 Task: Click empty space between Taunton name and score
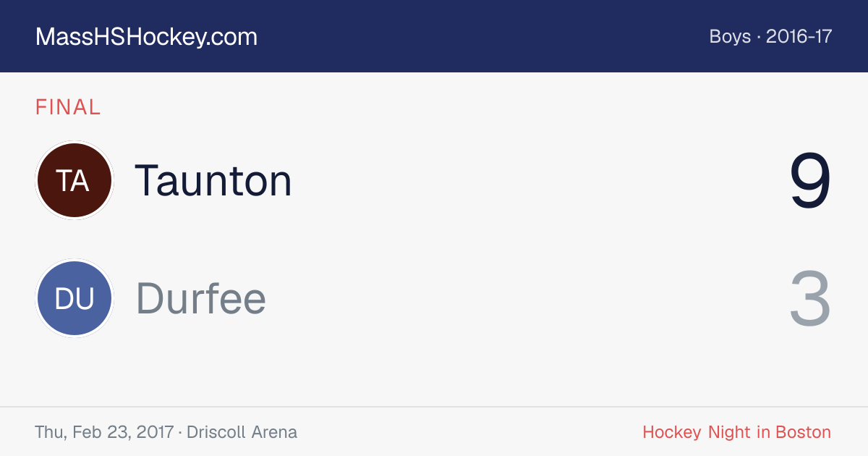click(x=540, y=180)
